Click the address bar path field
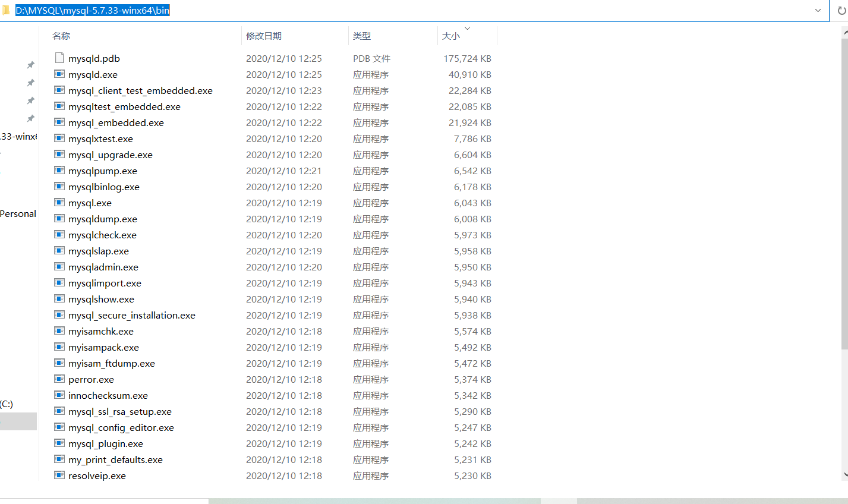The height and width of the screenshot is (504, 848). (414, 11)
